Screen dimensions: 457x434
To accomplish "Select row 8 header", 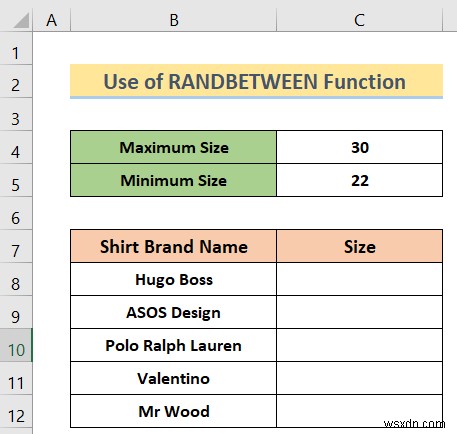I will tap(16, 279).
